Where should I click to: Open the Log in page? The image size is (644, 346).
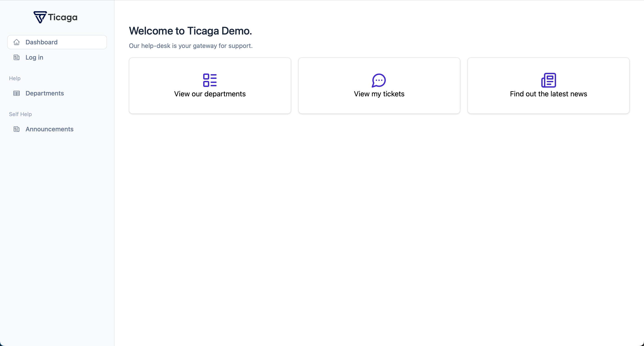(x=34, y=58)
